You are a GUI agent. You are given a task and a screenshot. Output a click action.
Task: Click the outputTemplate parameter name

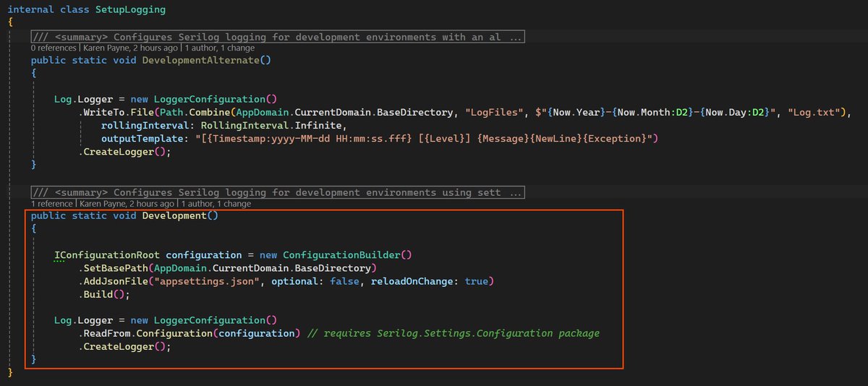[142, 139]
